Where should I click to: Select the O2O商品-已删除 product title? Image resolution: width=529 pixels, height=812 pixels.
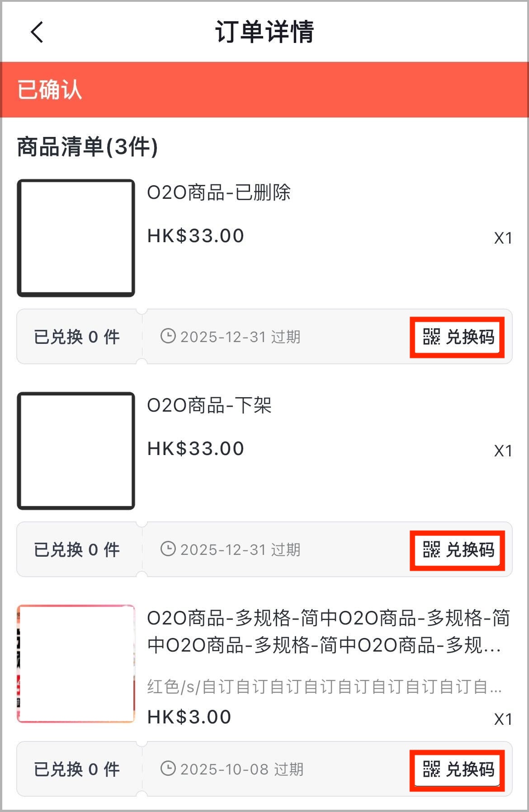pos(219,193)
